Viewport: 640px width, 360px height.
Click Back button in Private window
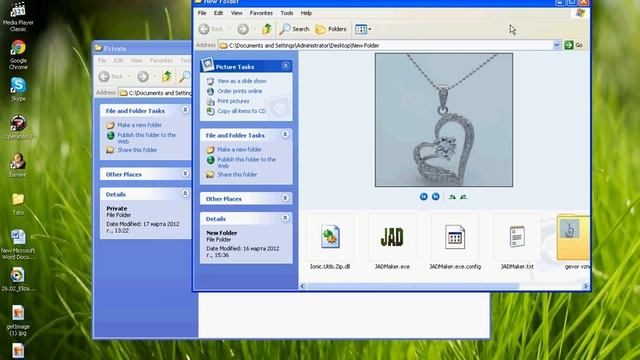111,76
